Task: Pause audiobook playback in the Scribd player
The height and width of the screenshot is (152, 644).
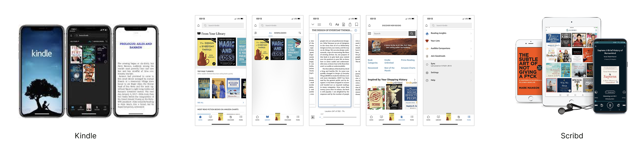Action: point(610,105)
